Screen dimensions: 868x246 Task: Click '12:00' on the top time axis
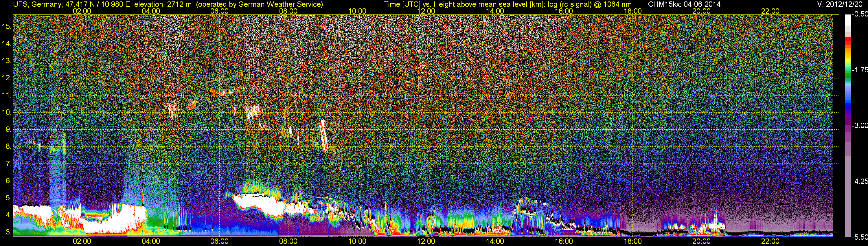point(426,11)
